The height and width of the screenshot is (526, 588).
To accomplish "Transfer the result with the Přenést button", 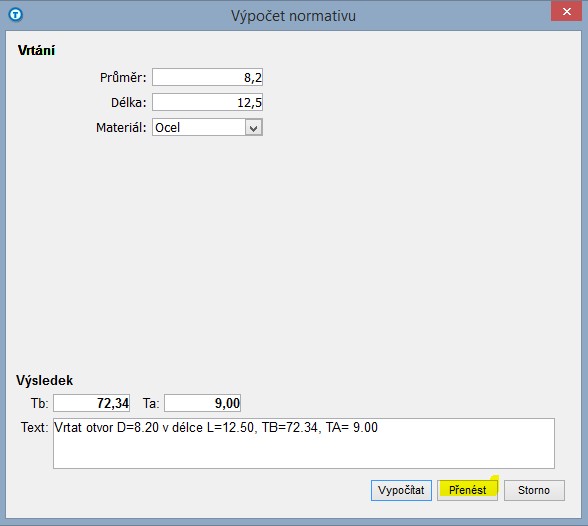I will point(468,490).
